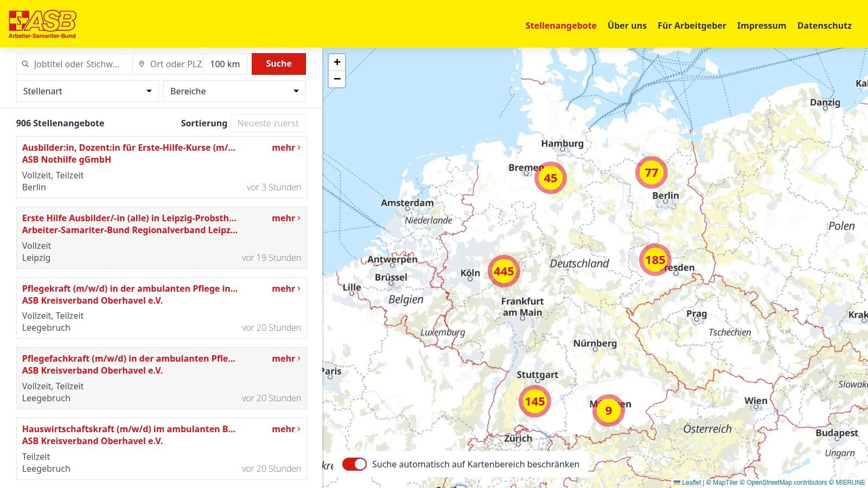
Task: Zoom in on the map
Action: [337, 62]
